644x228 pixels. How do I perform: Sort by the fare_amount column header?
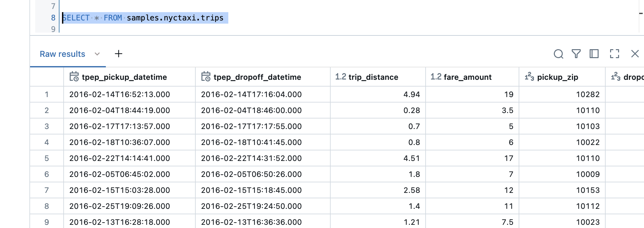(467, 77)
